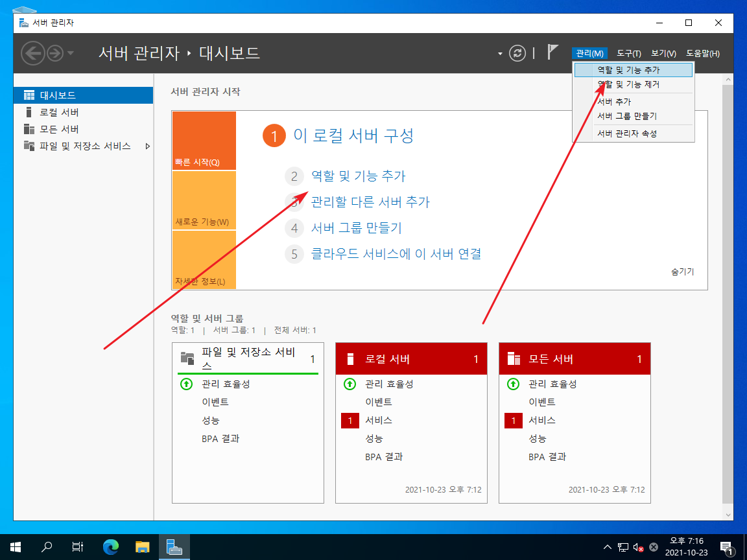This screenshot has width=747, height=560.
Task: Open the 로컬 서버 red tile header
Action: pos(411,358)
